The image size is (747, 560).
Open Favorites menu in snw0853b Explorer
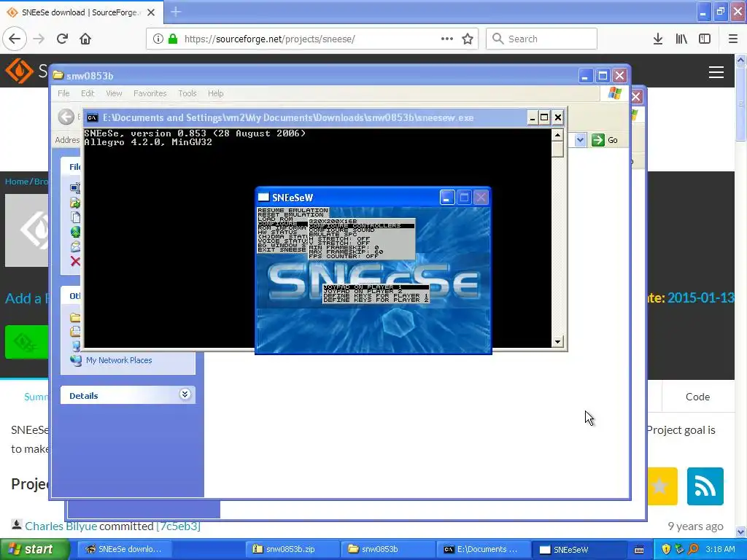150,93
